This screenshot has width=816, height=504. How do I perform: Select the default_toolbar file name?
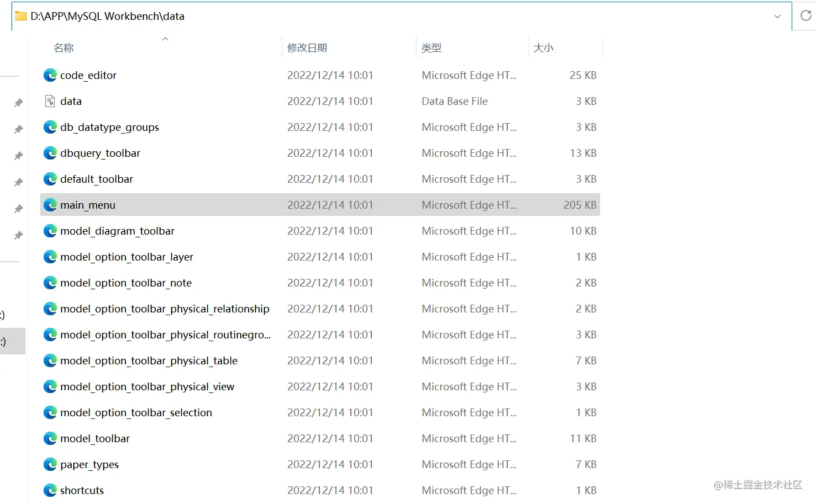pos(97,179)
